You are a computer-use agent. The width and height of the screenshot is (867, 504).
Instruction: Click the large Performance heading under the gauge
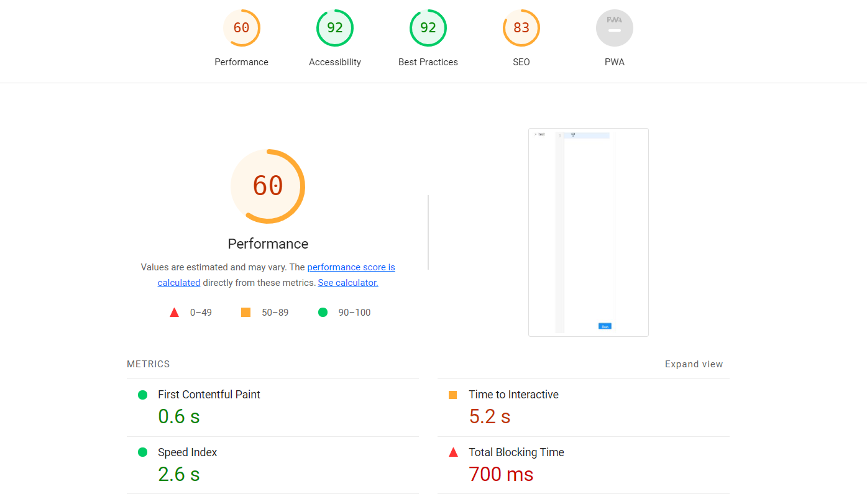tap(268, 244)
